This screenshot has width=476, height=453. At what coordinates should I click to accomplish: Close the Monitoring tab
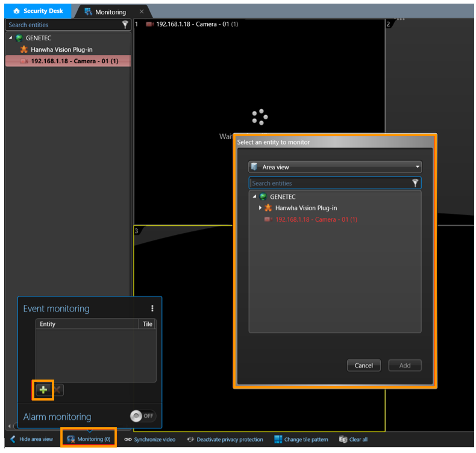tap(142, 11)
